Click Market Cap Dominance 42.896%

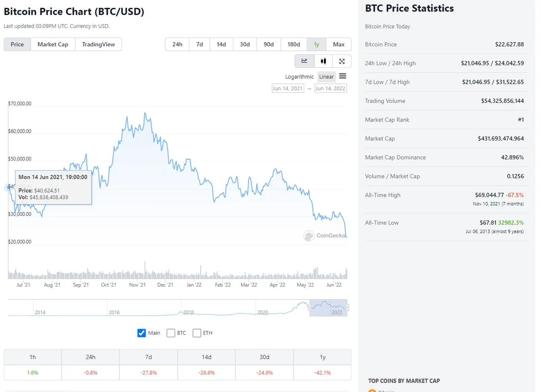point(513,157)
